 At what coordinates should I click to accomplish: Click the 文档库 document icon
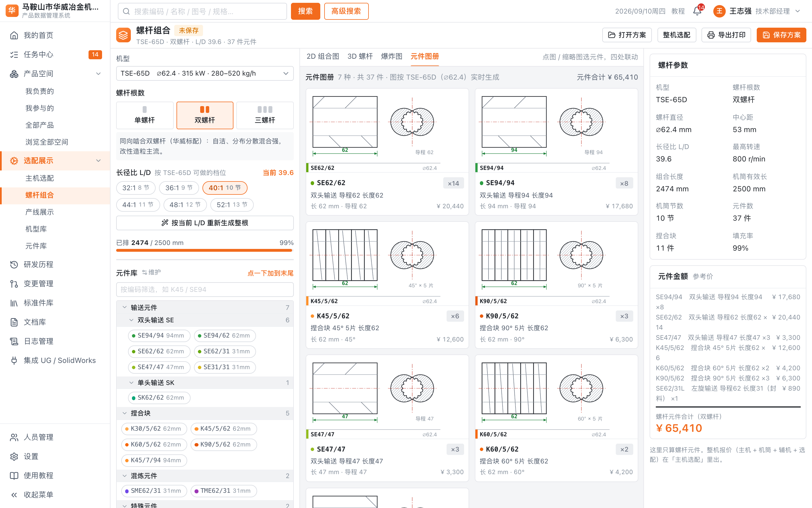(x=14, y=322)
